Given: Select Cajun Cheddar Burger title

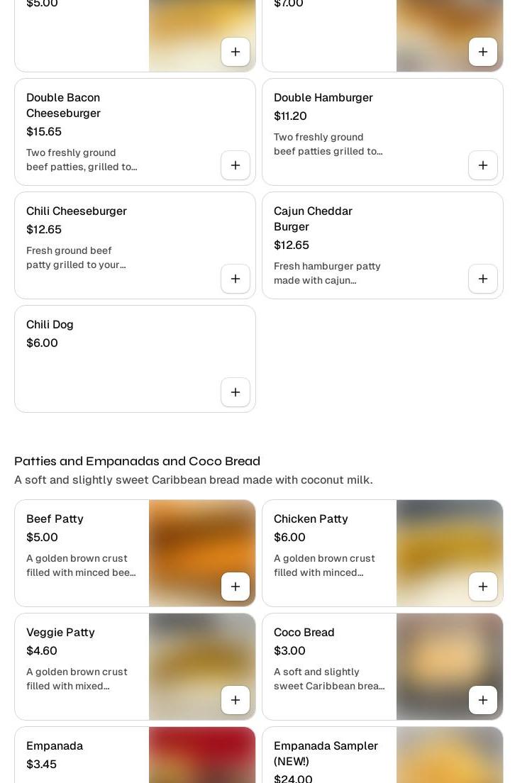Looking at the screenshot, I should coord(313,218).
